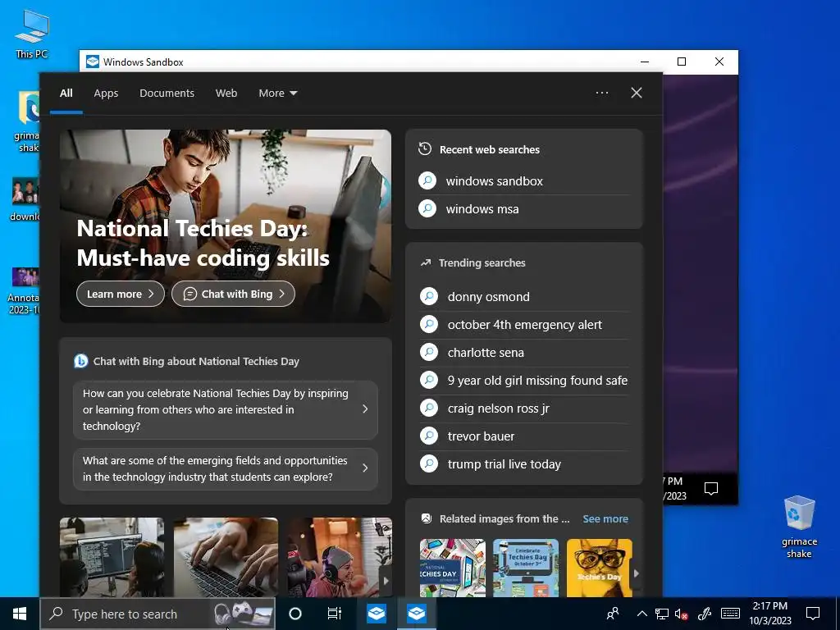
Task: Select the All search tab
Action: (x=66, y=94)
